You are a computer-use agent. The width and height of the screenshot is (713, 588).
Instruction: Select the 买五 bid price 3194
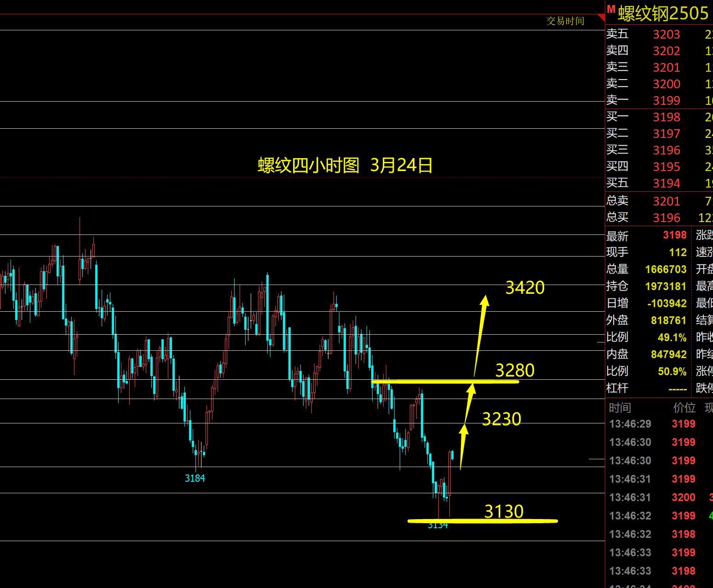coord(666,183)
